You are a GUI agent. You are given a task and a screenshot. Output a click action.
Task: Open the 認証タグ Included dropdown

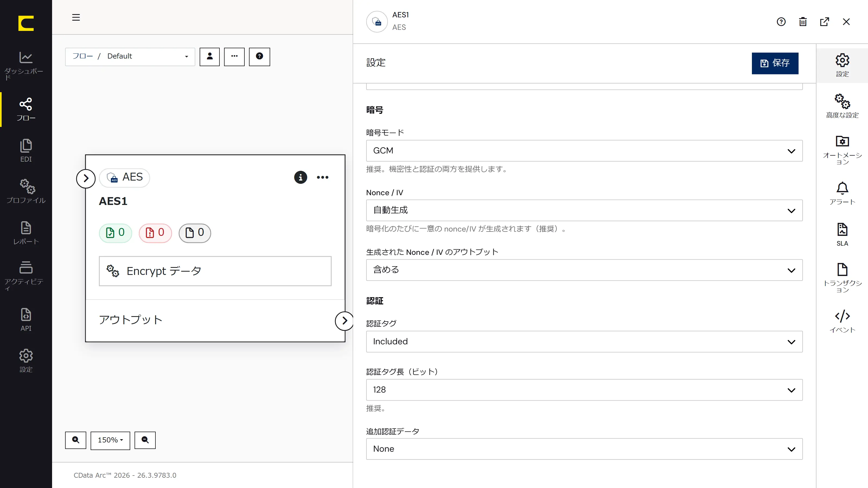[584, 342]
